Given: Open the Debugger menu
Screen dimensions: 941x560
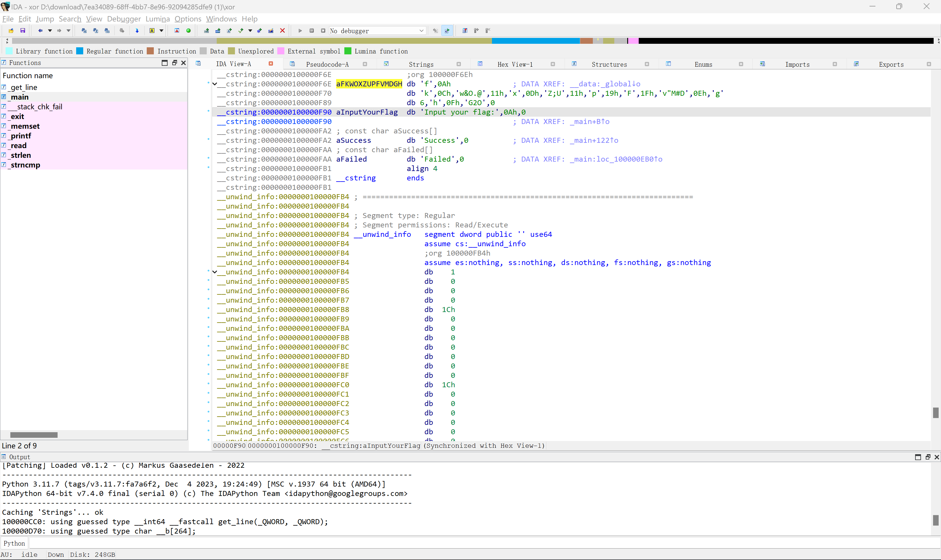Looking at the screenshot, I should tap(124, 19).
